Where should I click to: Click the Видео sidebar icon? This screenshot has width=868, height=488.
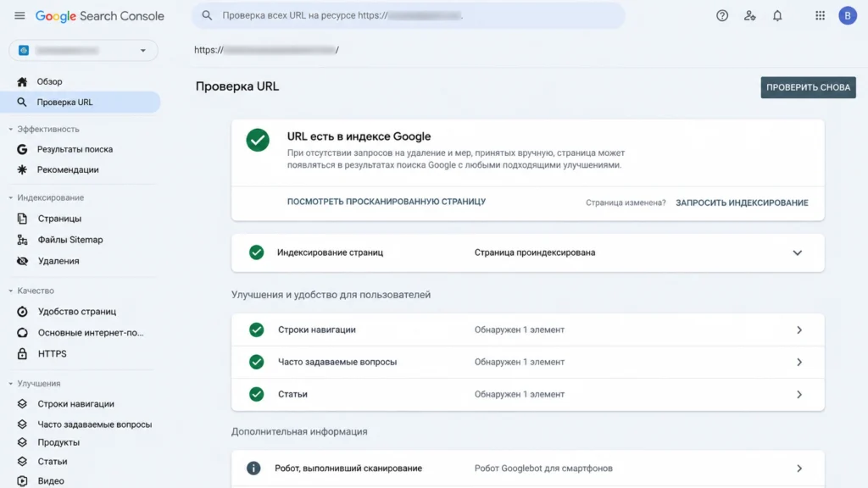tap(22, 481)
